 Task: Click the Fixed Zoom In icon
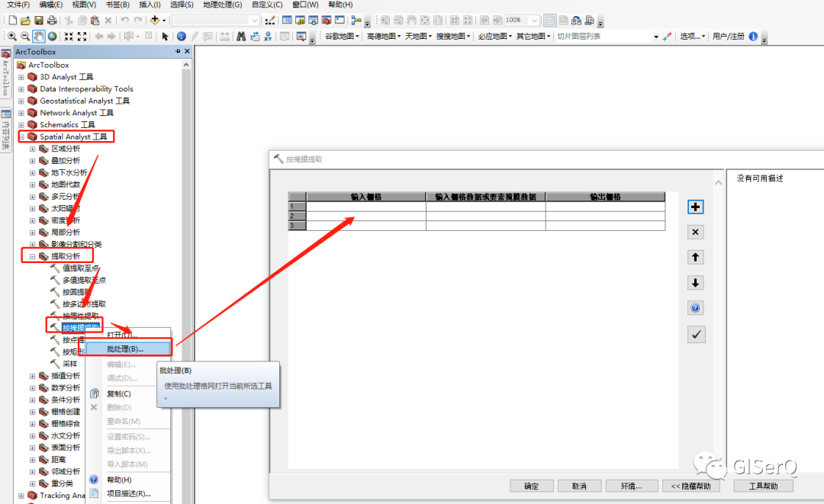coord(69,37)
